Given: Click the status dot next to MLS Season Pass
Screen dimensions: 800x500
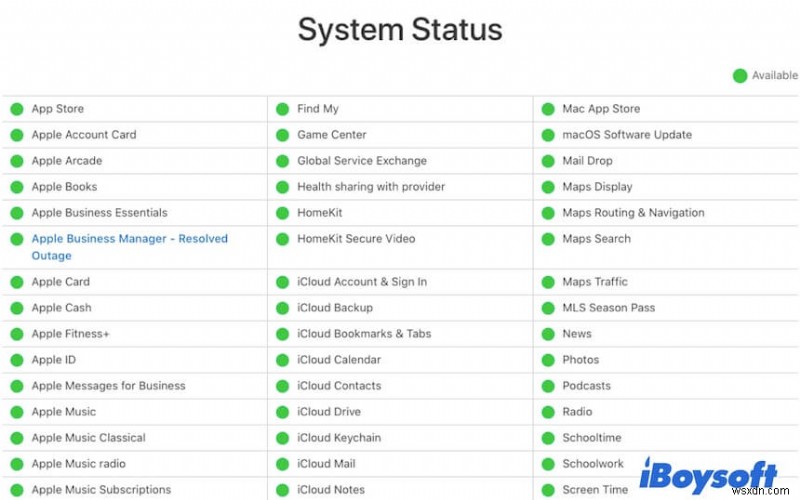Looking at the screenshot, I should pos(548,308).
